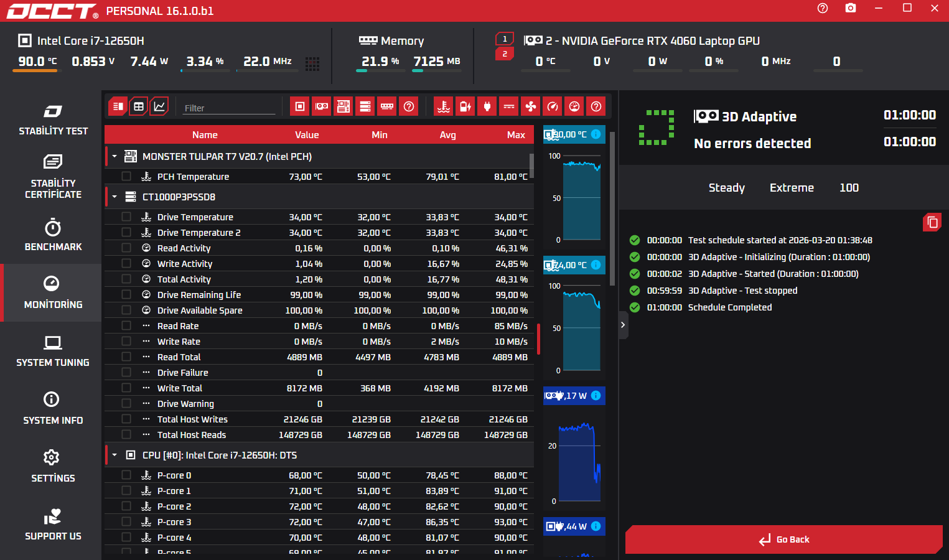Toggle the battery sensor type filter
Image resolution: width=949 pixels, height=560 pixels.
pyautogui.click(x=465, y=106)
